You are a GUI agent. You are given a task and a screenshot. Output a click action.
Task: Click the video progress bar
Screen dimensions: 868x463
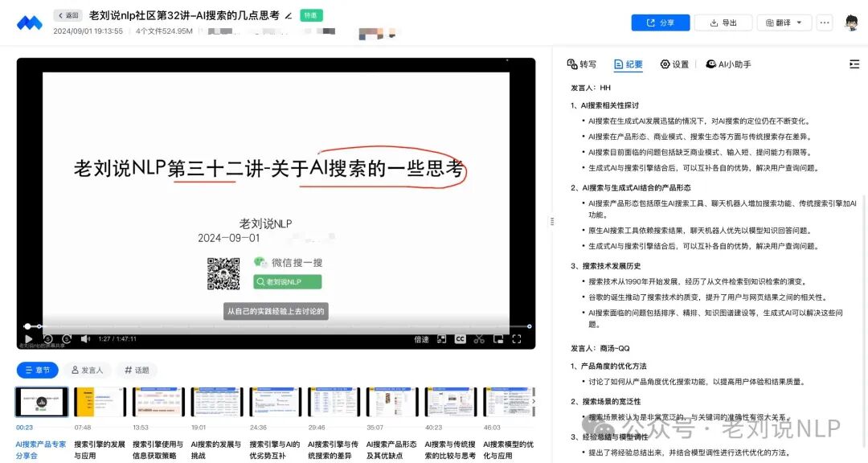pos(278,326)
